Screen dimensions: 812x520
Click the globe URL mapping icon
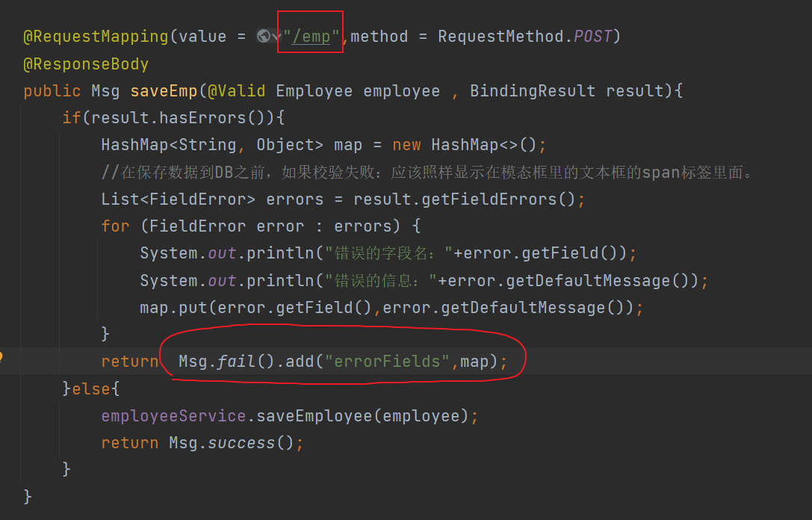(x=264, y=37)
